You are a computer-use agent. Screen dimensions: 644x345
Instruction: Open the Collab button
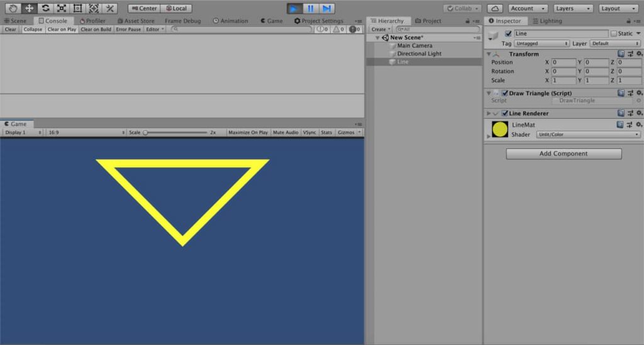click(462, 8)
